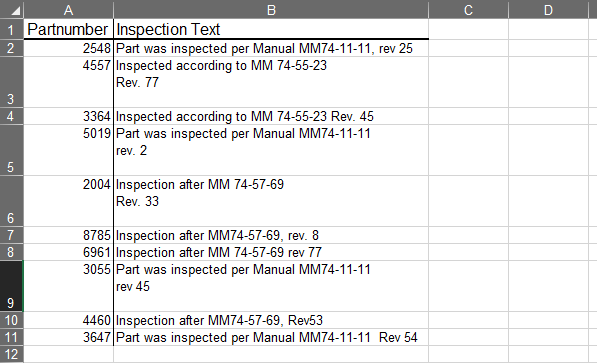Click cell containing Rev53 text
The image size is (597, 363).
[x=271, y=320]
